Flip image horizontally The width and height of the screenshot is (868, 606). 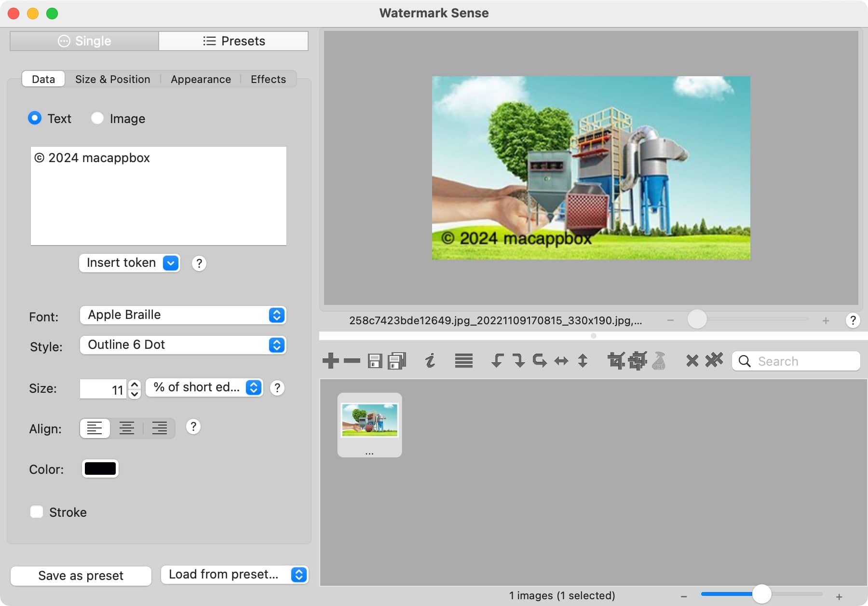point(561,361)
